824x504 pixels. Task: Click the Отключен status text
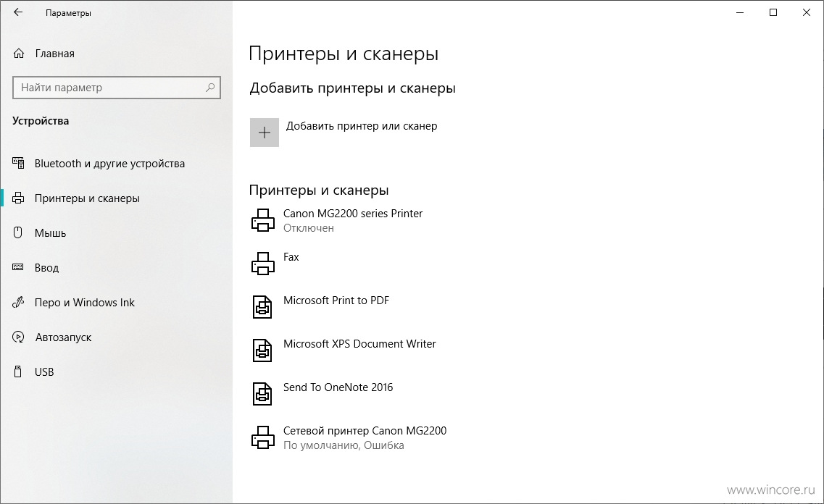pos(309,228)
